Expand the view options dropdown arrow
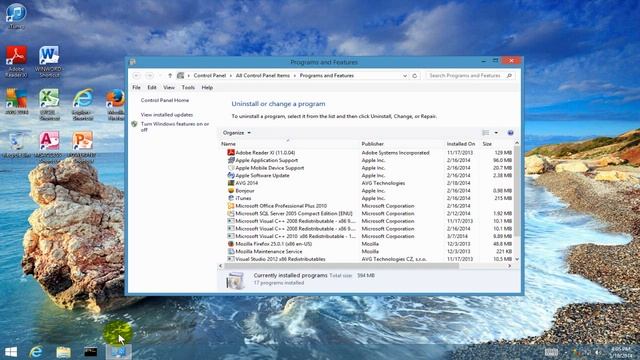 coord(496,133)
